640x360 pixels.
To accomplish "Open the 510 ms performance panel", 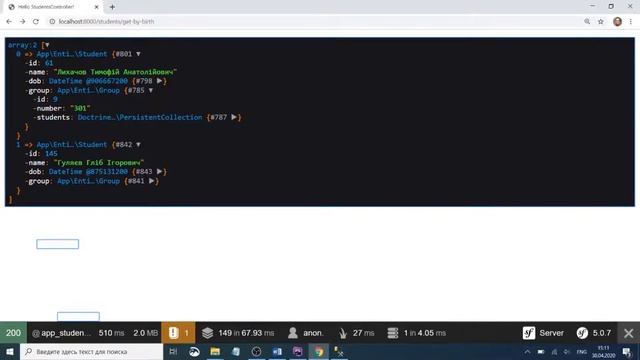I will click(x=111, y=333).
